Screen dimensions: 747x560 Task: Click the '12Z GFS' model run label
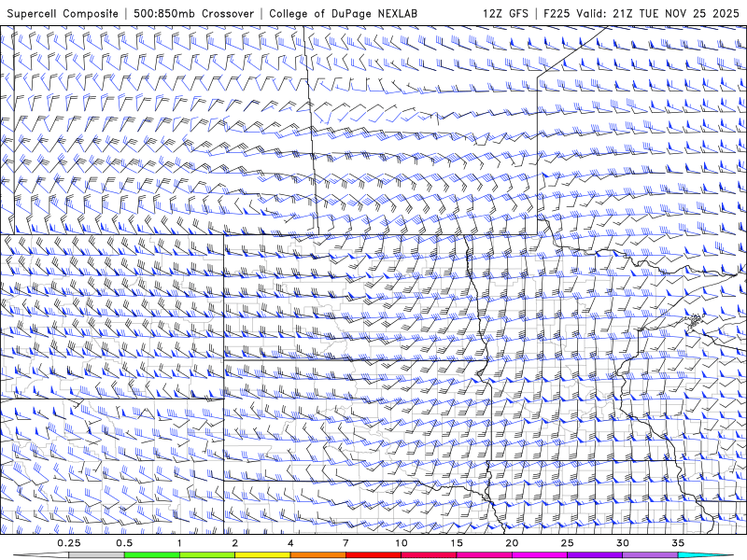point(505,13)
